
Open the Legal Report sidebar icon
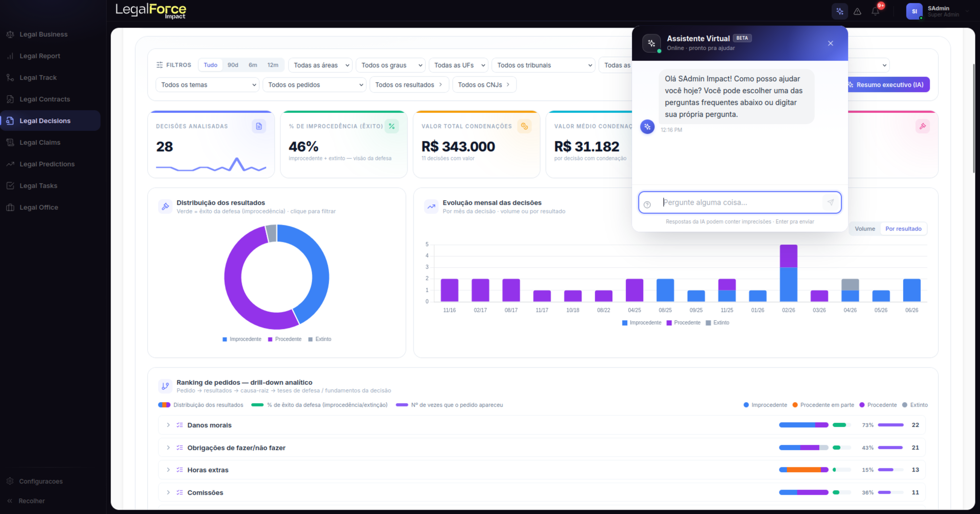[10, 56]
